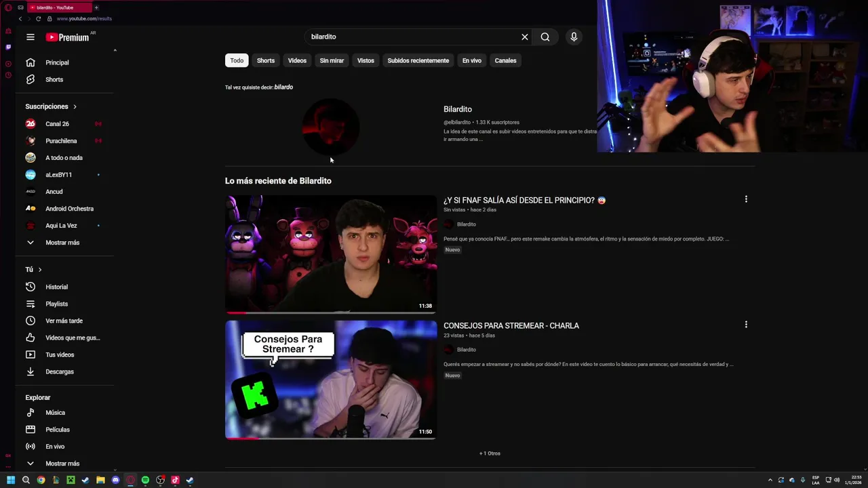Open Aqui La Vez subscription

point(66,225)
